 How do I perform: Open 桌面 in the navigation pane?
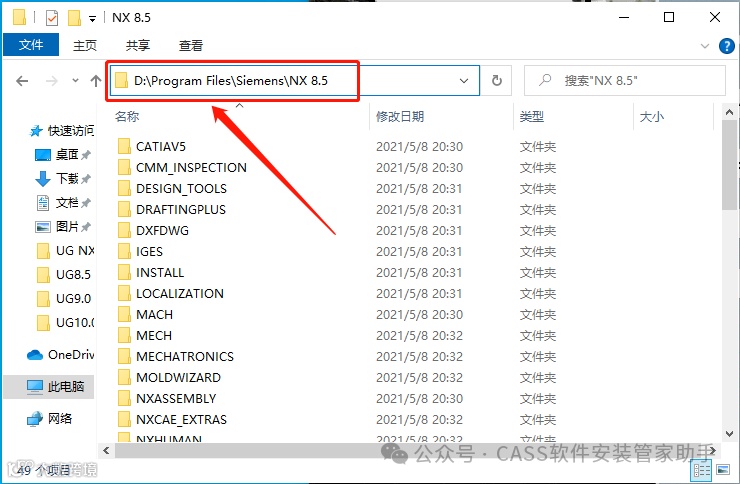click(x=62, y=154)
